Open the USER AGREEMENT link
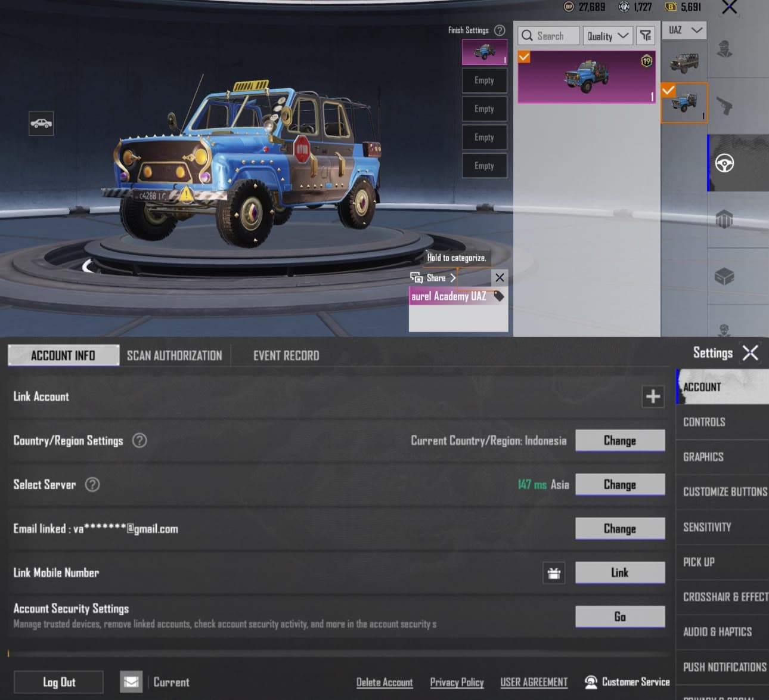 click(534, 682)
